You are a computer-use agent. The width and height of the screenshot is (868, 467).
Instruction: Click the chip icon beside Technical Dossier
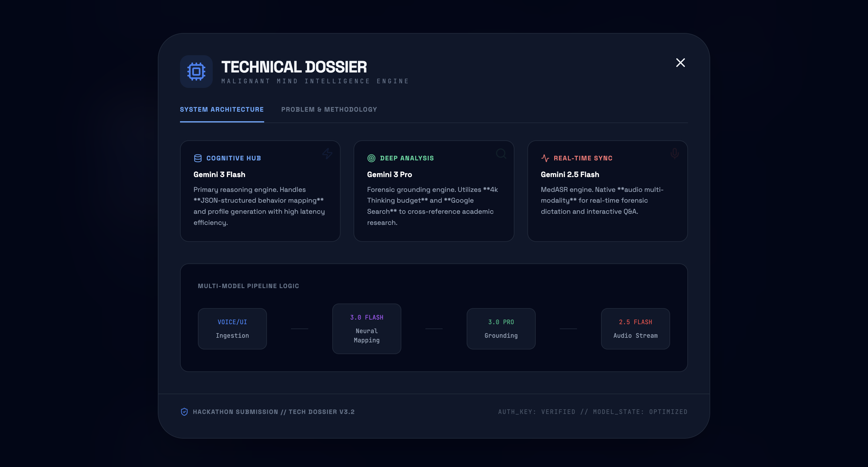click(x=196, y=72)
